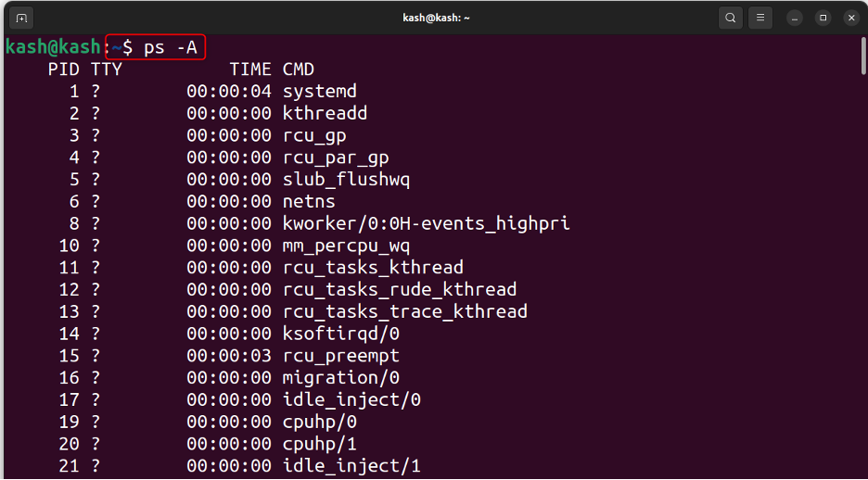Click the systemd process name
Viewport: 868px width, 480px height.
(319, 91)
